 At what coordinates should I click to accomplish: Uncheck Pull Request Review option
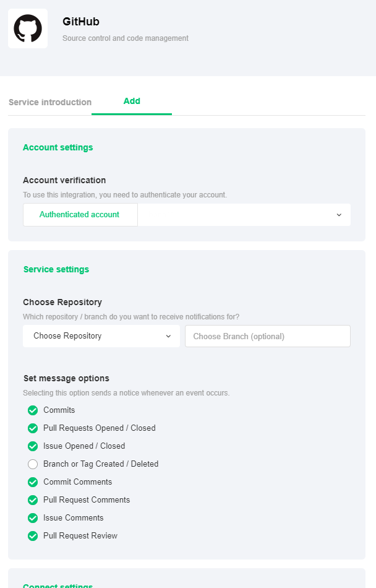pos(33,536)
